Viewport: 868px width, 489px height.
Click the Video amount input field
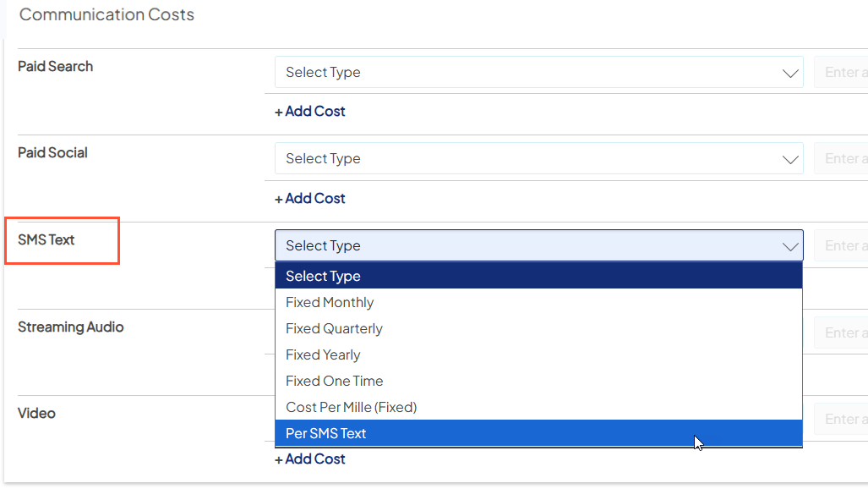pos(845,419)
